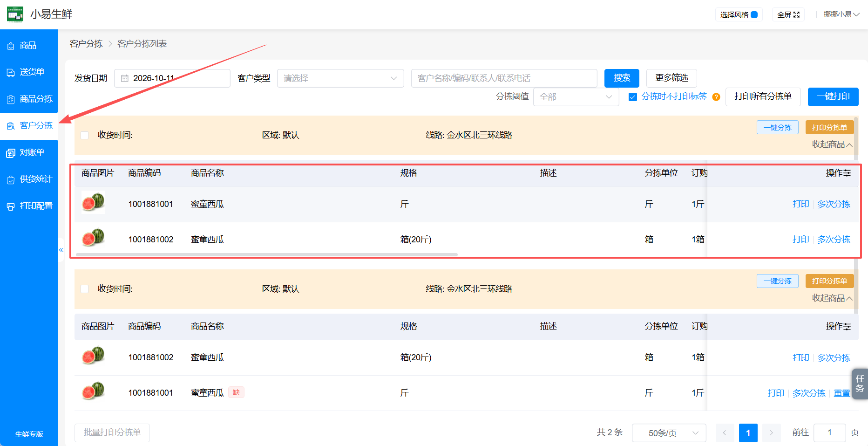Click the 客户分拣 breadcrumb link
This screenshot has height=446, width=868.
pos(86,44)
